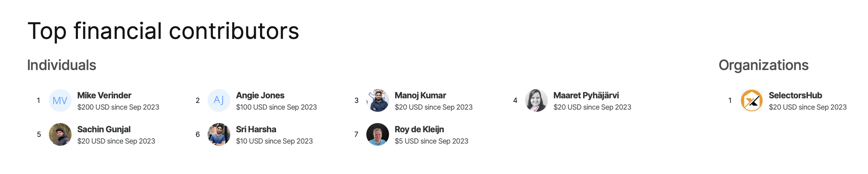Click the Manoj Kumar name link
The height and width of the screenshot is (174, 868).
420,95
